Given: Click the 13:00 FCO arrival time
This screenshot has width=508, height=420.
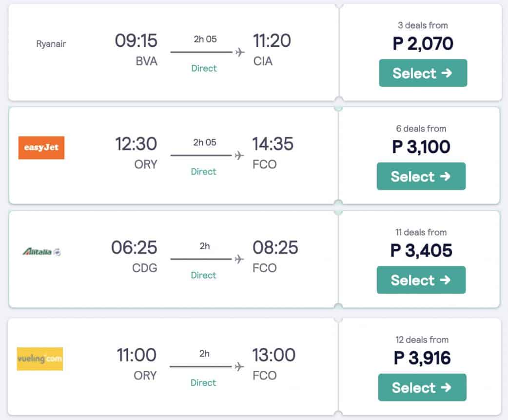Looking at the screenshot, I should pyautogui.click(x=274, y=355).
